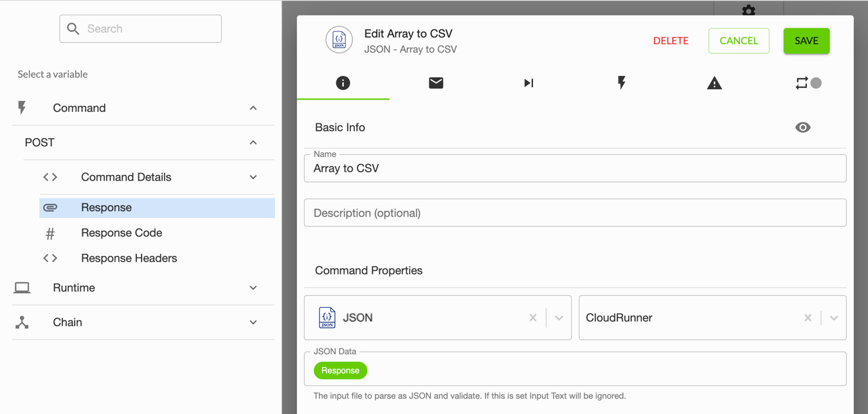Click the Runtime label
This screenshot has width=868, height=414.
74,288
